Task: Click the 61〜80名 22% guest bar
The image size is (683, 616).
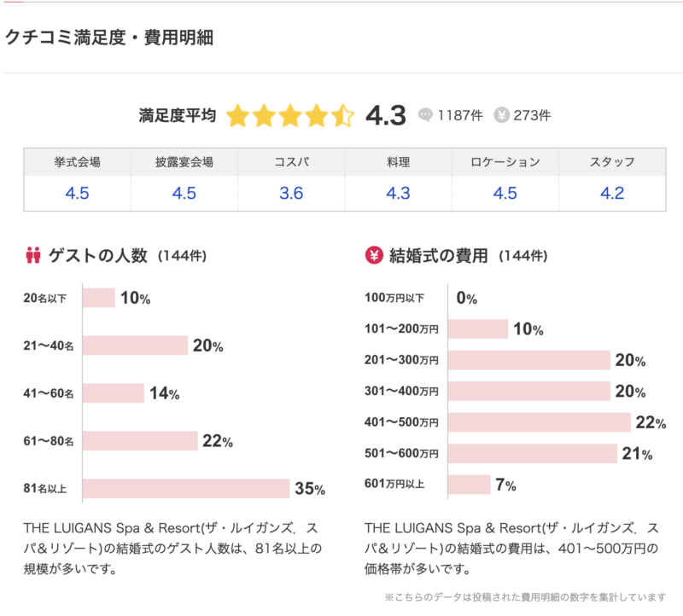Action: (140, 441)
